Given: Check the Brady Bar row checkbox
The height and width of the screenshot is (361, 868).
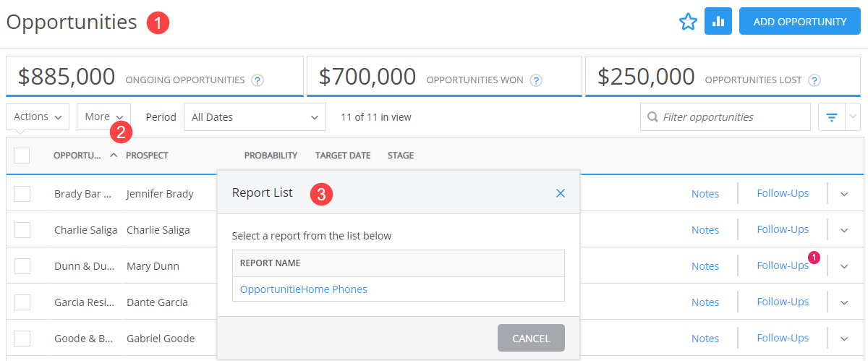Looking at the screenshot, I should point(22,193).
